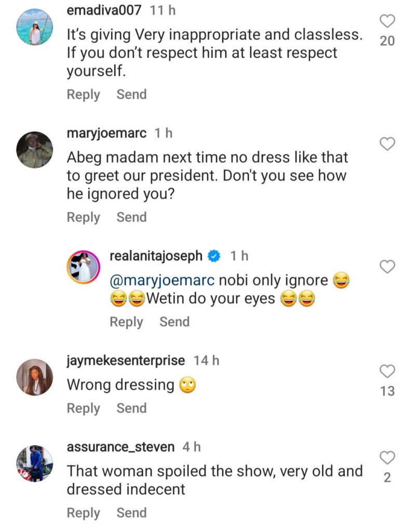Open emadiva007's profile picture
Screen dimensions: 418x532
(x=35, y=26)
